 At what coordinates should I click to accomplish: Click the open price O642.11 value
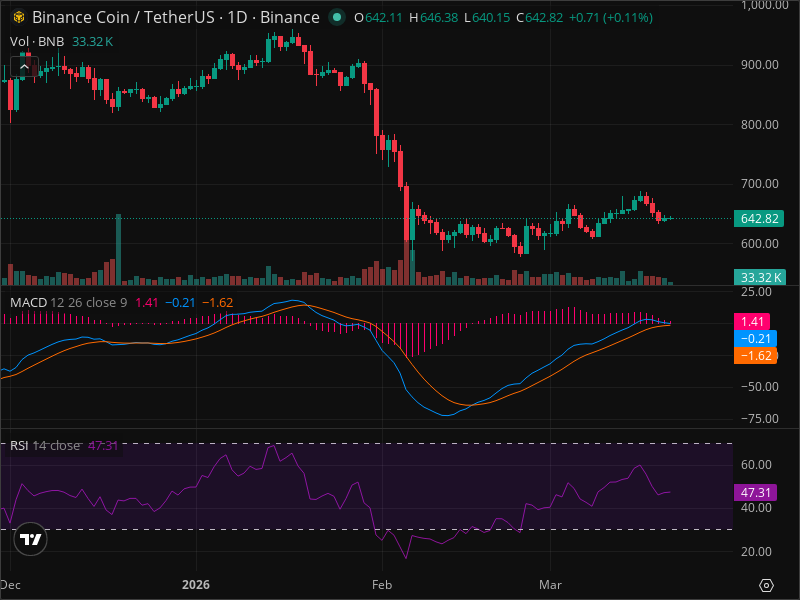tap(378, 18)
